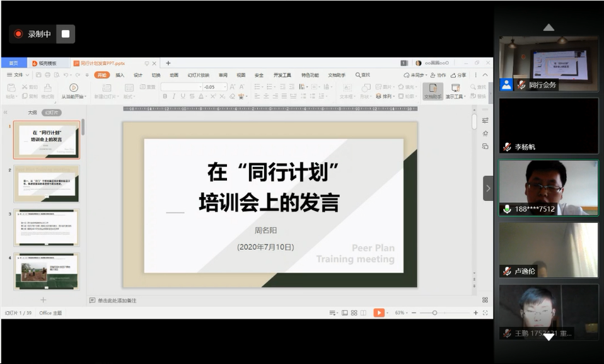Click the zoom slider in status bar

click(434, 313)
